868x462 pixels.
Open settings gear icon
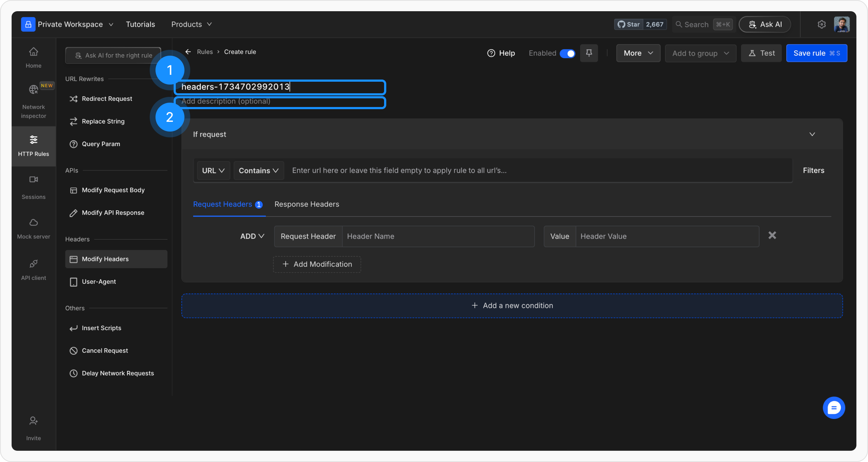click(821, 24)
